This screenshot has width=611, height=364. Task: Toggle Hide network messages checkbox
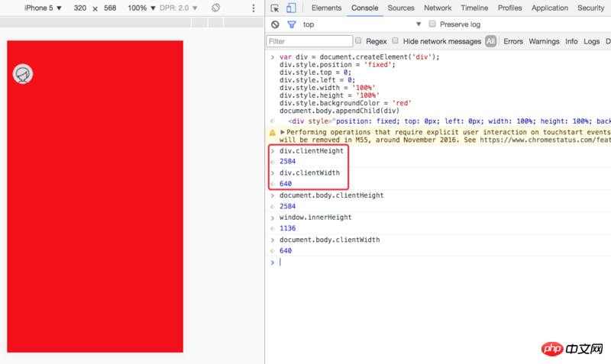(x=396, y=41)
